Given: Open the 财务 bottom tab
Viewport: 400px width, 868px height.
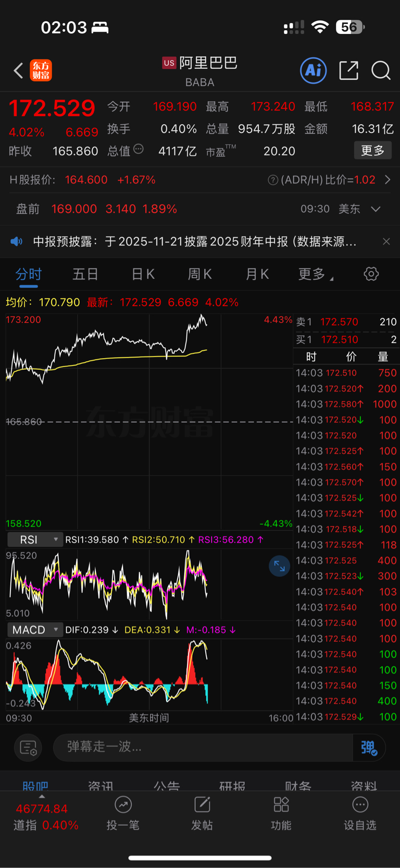Looking at the screenshot, I should pos(298,786).
